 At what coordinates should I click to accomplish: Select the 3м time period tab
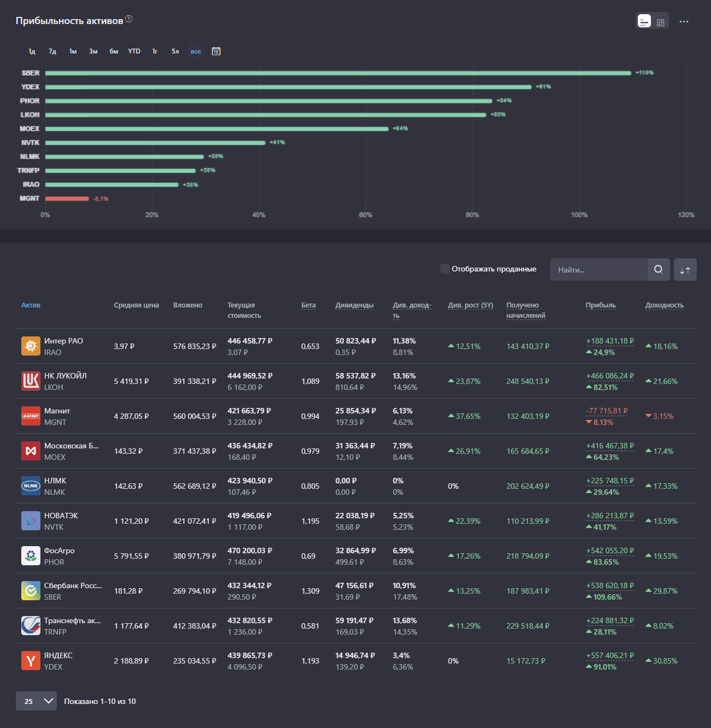click(93, 51)
